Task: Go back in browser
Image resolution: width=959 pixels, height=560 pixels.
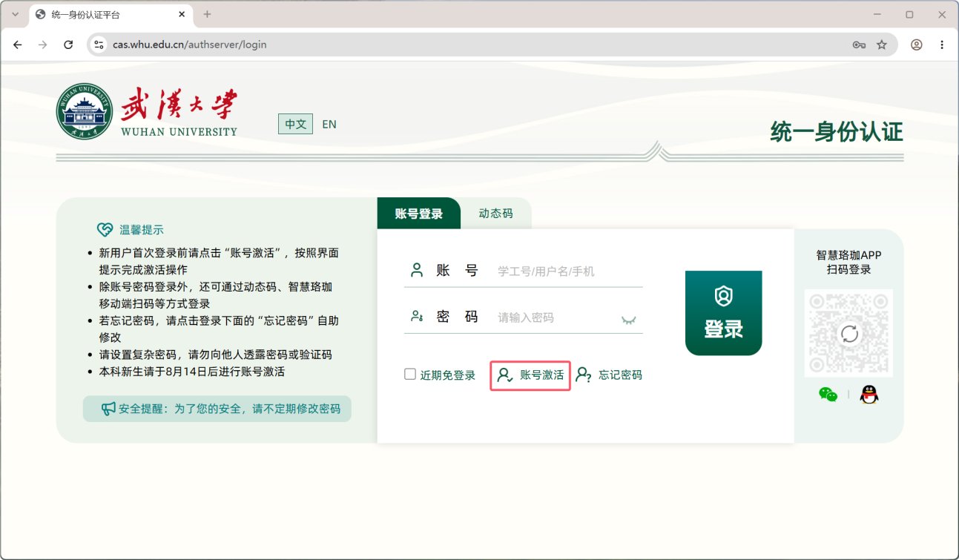Action: (18, 45)
